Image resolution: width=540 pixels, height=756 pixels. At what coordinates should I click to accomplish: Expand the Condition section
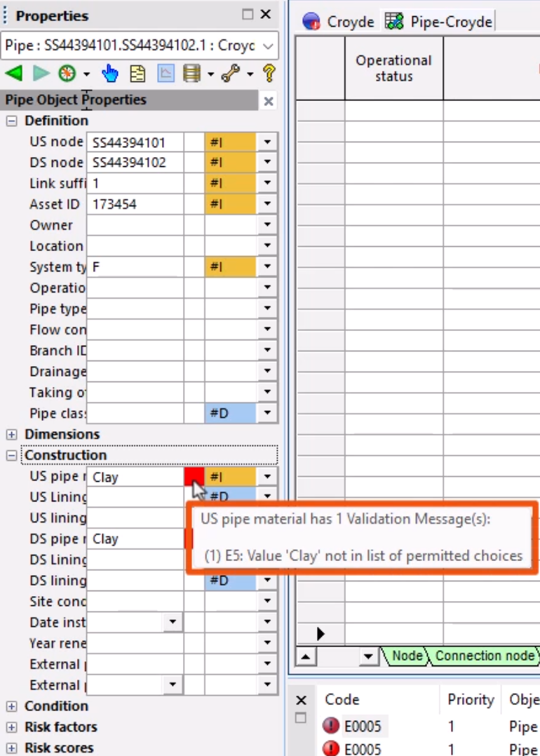click(11, 706)
